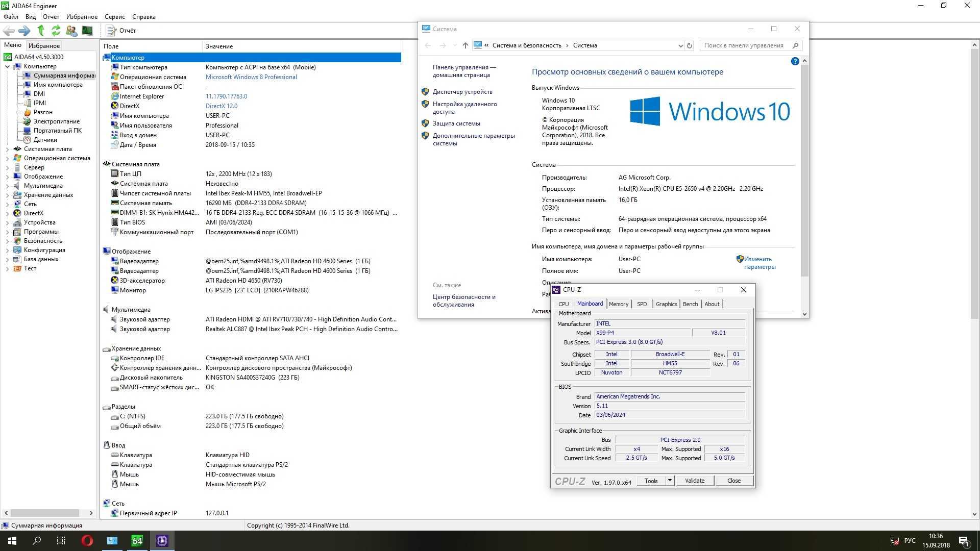
Task: Click the green refresh arrows in AIDA64 toolbar
Action: (56, 31)
